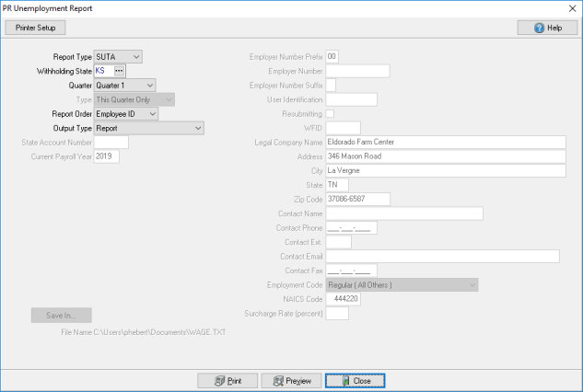Select the Address field
The image size is (583, 392).
click(444, 156)
